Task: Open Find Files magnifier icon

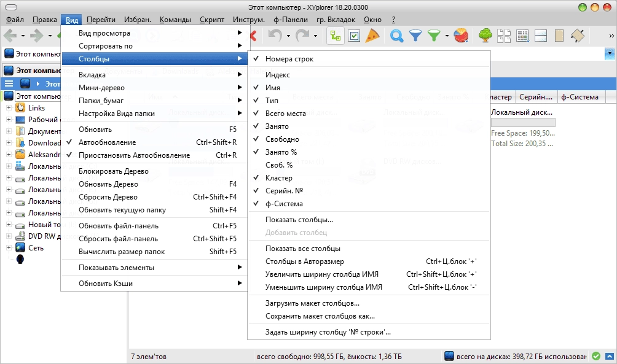Action: 396,36
